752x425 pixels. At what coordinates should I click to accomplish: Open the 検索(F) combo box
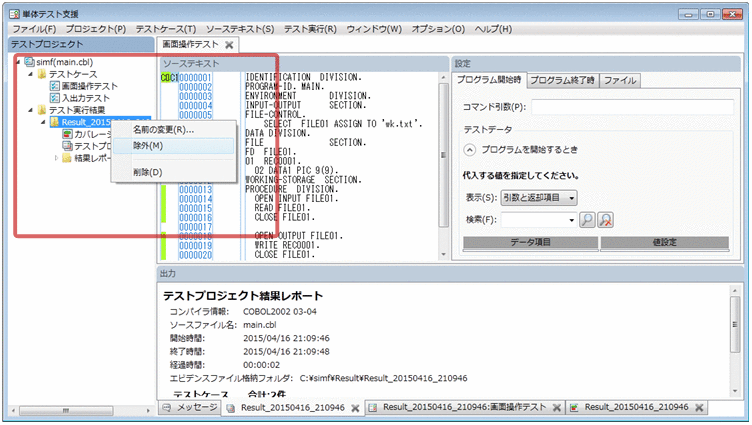[x=539, y=220]
